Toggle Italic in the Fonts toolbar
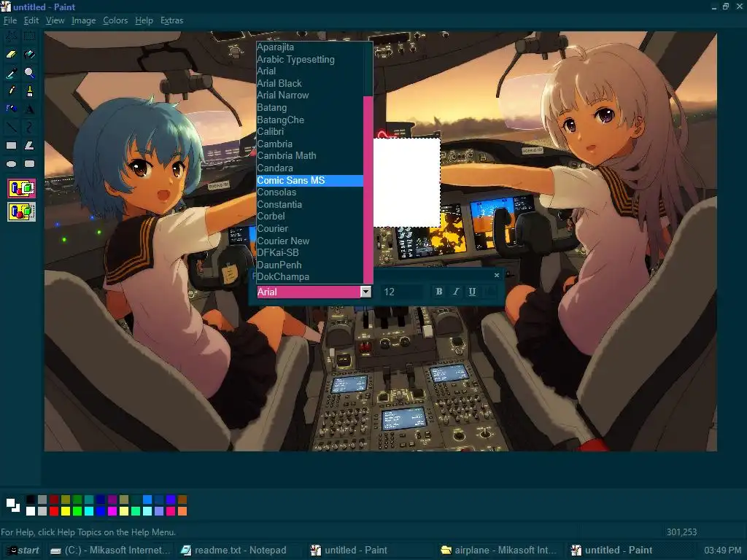 point(456,292)
